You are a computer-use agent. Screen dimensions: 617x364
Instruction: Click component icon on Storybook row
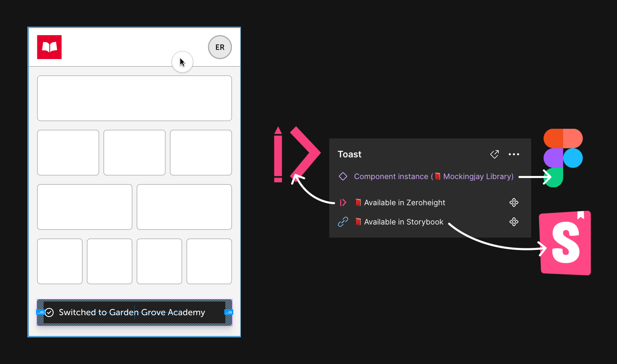tap(513, 222)
